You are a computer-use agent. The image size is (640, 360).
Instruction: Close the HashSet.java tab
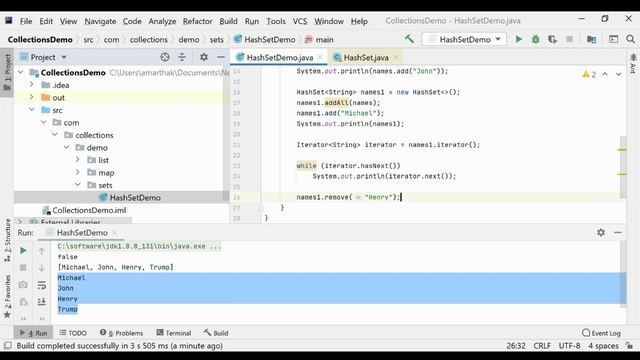396,57
